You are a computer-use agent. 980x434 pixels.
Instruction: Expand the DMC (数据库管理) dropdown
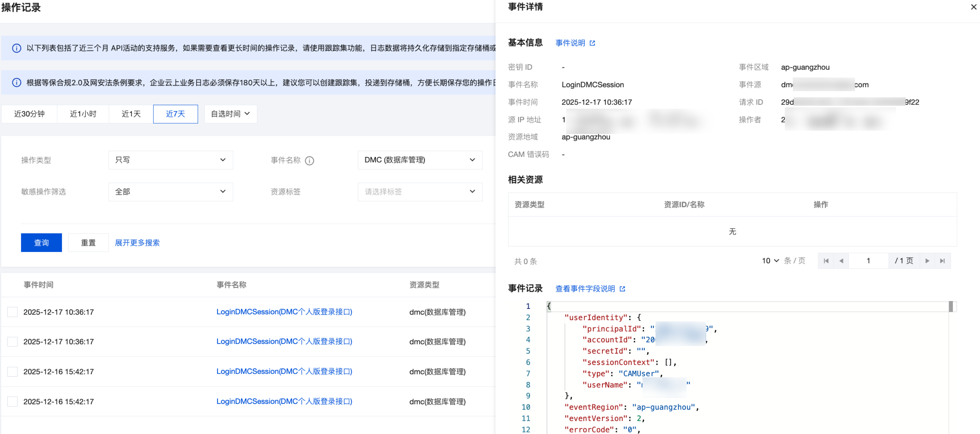point(420,160)
